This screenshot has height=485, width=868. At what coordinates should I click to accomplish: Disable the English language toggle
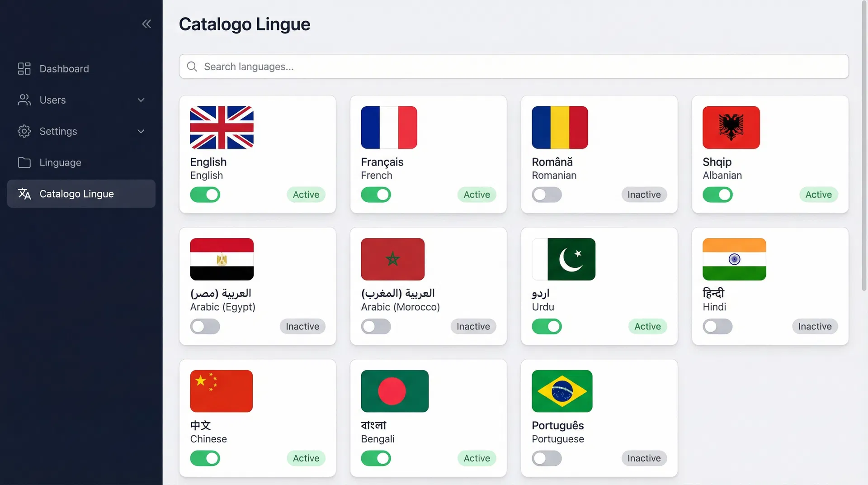click(x=205, y=195)
